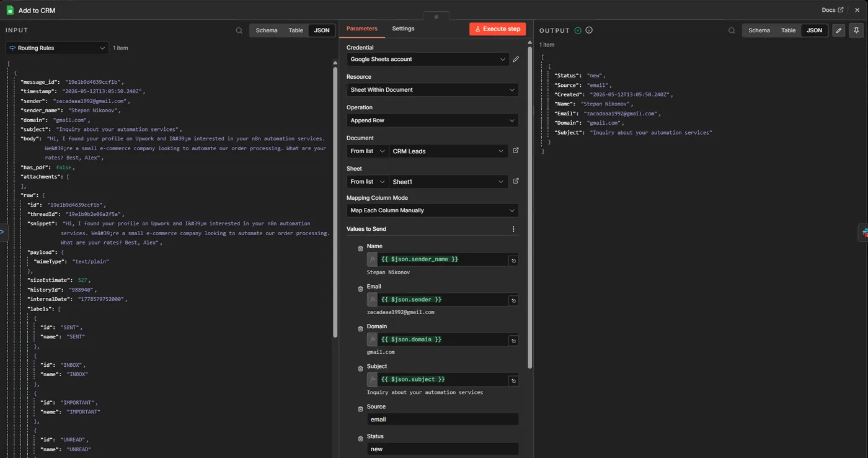
Task: Open the search icon in the OUTPUT panel
Action: [x=732, y=30]
